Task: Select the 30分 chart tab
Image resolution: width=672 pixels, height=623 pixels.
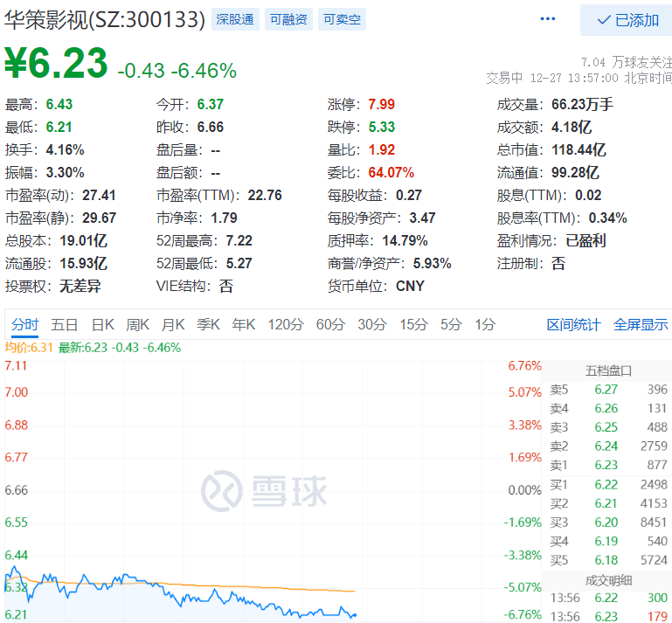Action: point(372,324)
